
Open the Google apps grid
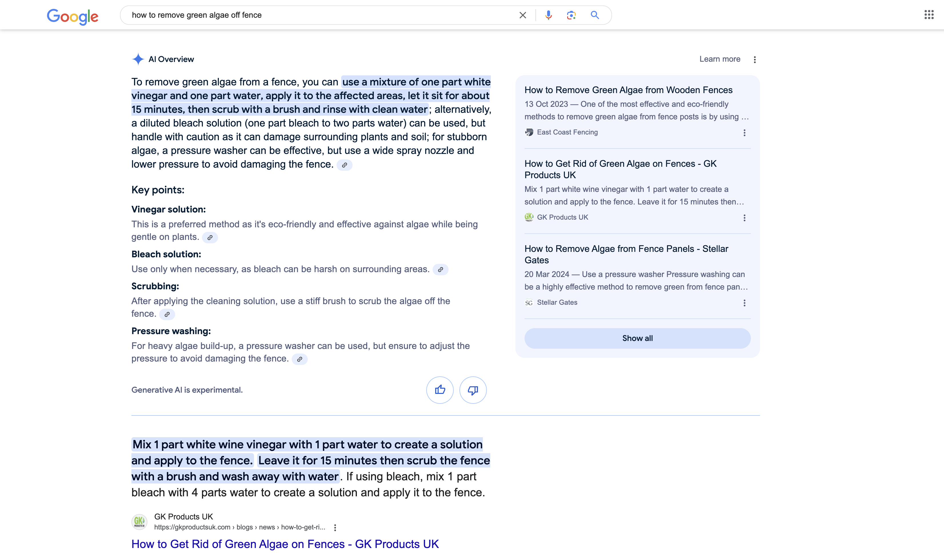point(929,15)
